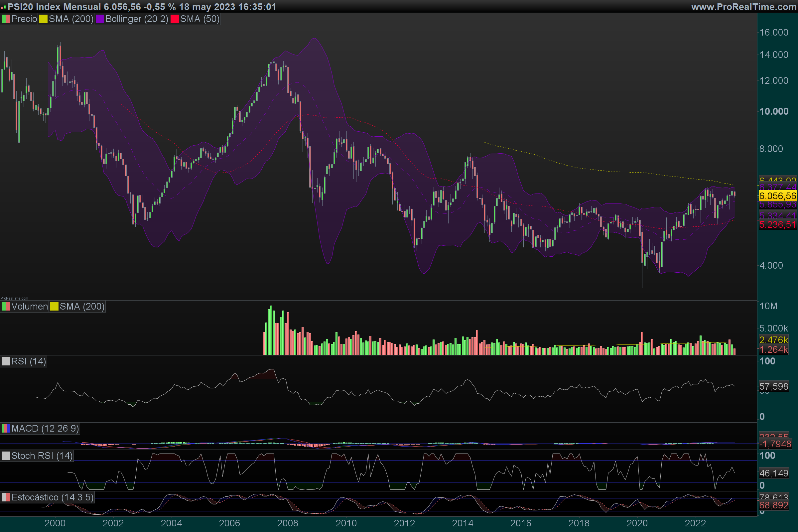Image resolution: width=798 pixels, height=532 pixels.
Task: Click the 2020 label on the time axis
Action: pyautogui.click(x=637, y=523)
